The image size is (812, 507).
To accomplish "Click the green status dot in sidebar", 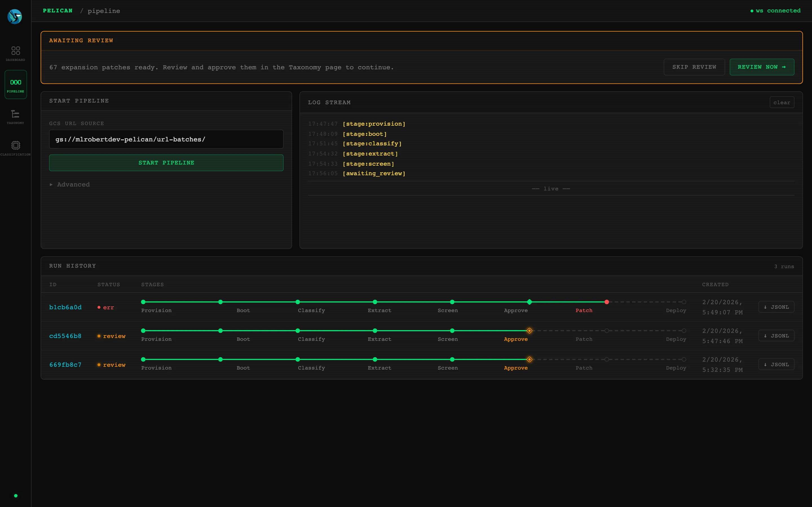I will 16,496.
